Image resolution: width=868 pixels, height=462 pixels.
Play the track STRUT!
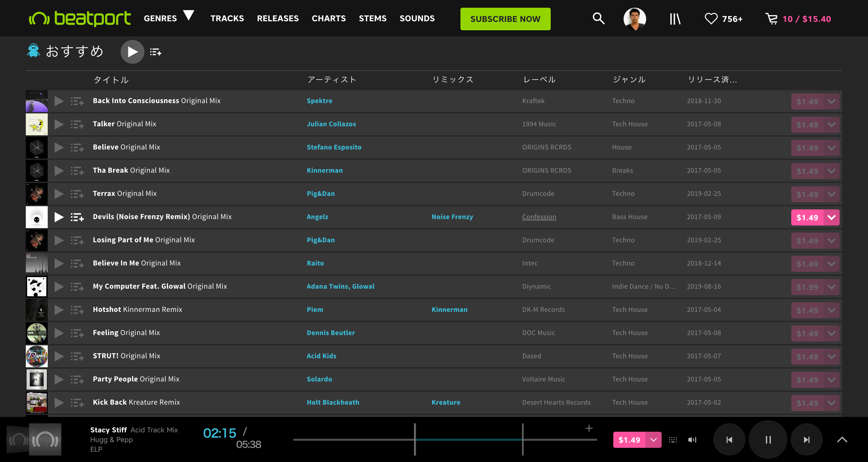(x=59, y=356)
